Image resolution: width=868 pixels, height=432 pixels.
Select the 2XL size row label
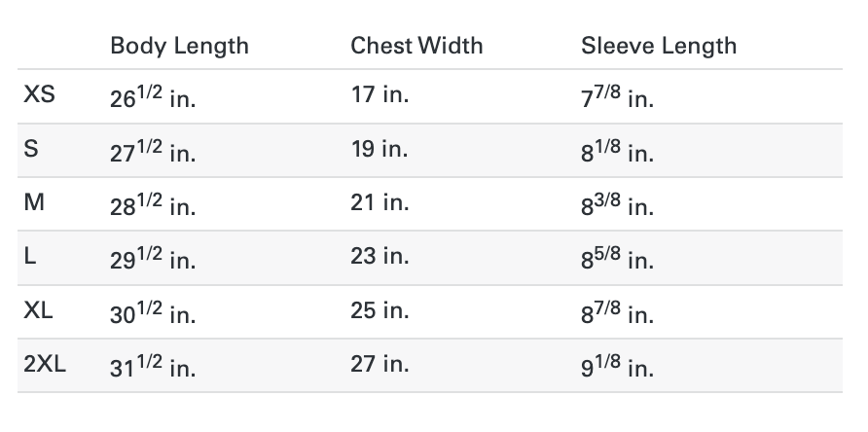45,365
